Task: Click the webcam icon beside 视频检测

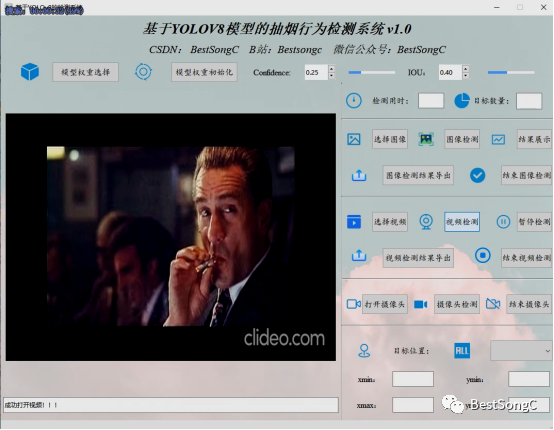Action: (426, 222)
